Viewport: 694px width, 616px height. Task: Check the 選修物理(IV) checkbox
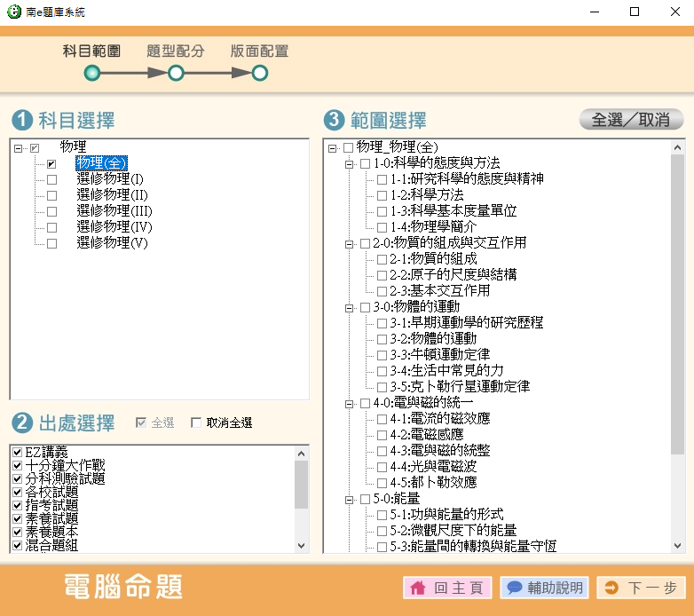click(51, 227)
